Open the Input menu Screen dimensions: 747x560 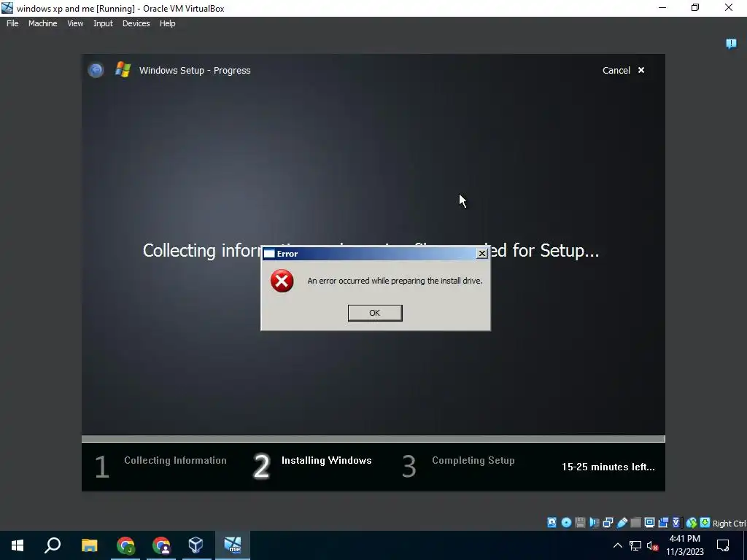click(103, 23)
